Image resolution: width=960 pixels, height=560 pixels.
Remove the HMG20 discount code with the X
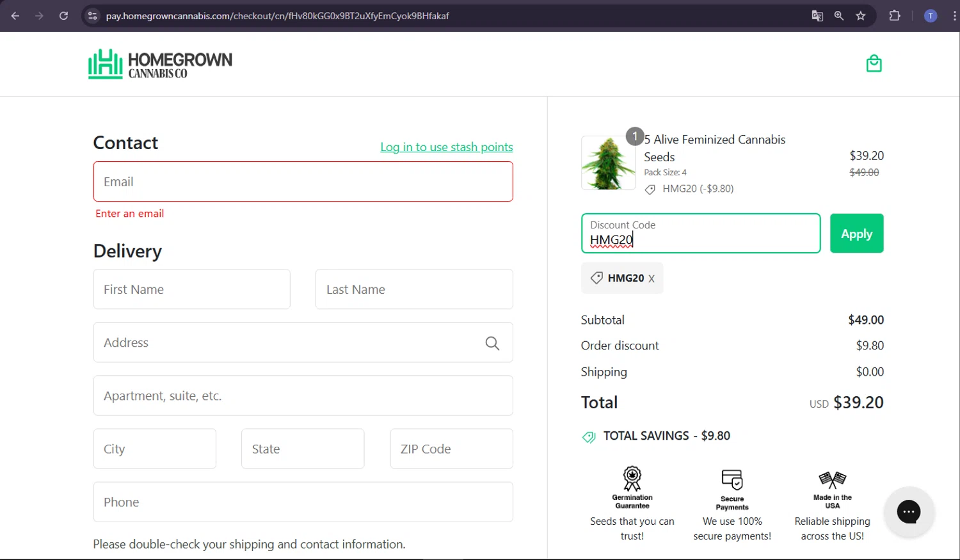652,278
